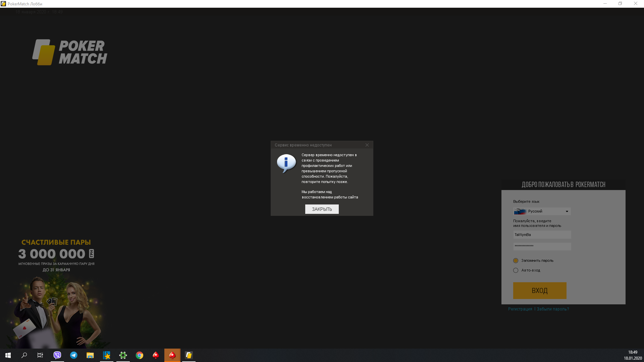This screenshot has width=644, height=362.
Task: Click the PokerMatch yellow taskbar icon
Action: (x=189, y=355)
